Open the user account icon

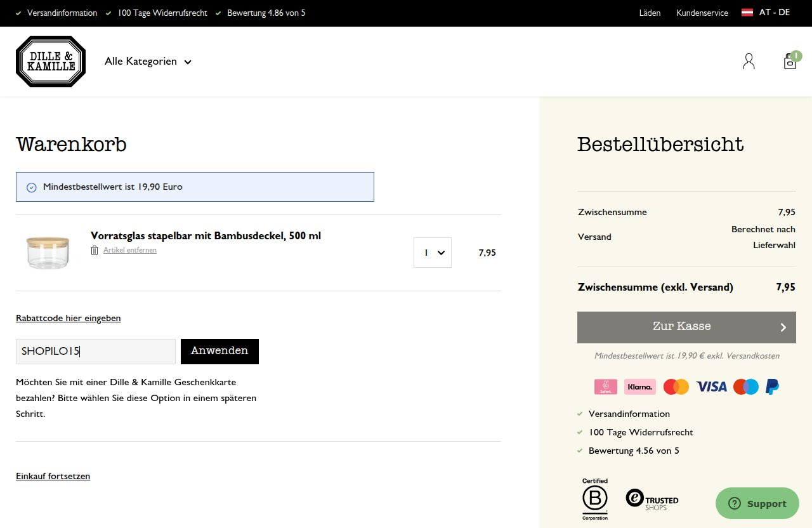click(x=749, y=62)
